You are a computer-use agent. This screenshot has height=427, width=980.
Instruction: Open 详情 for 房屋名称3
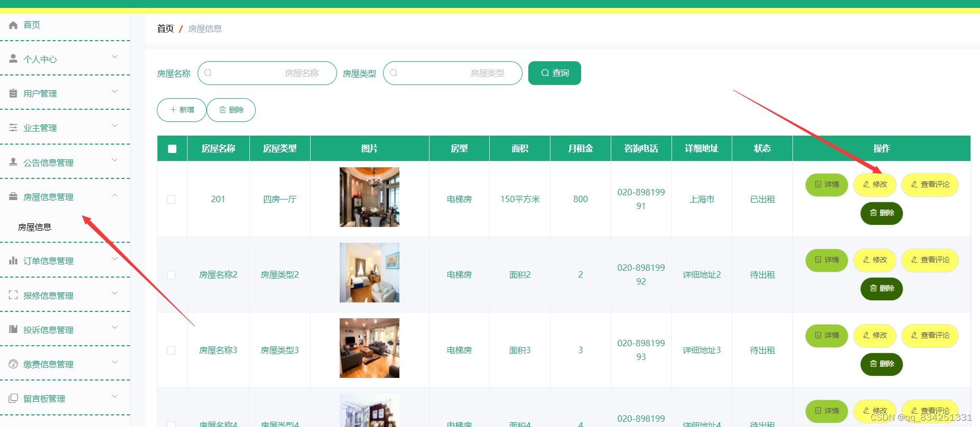[827, 336]
